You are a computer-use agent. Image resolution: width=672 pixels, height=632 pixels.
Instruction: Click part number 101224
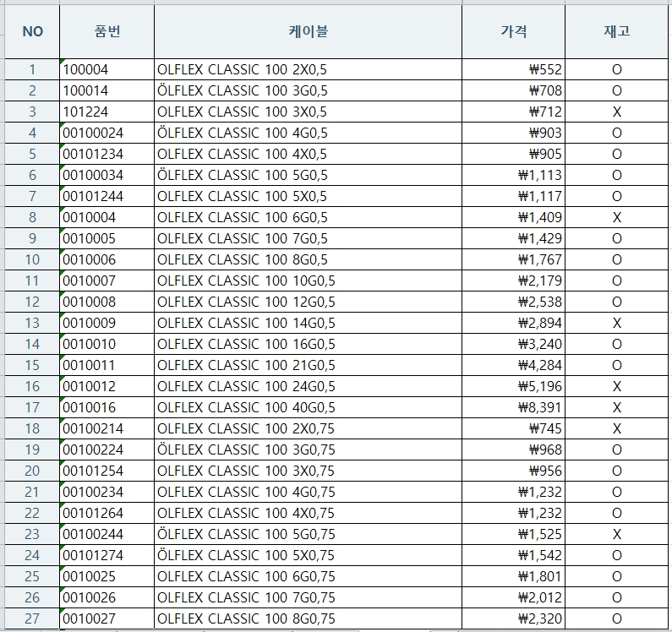(107, 112)
